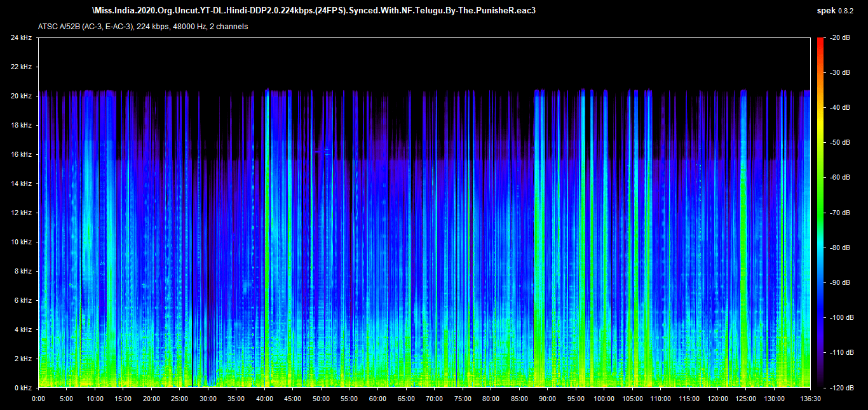Click the 0:00 start time marker
This screenshot has width=868, height=410.
click(x=38, y=399)
